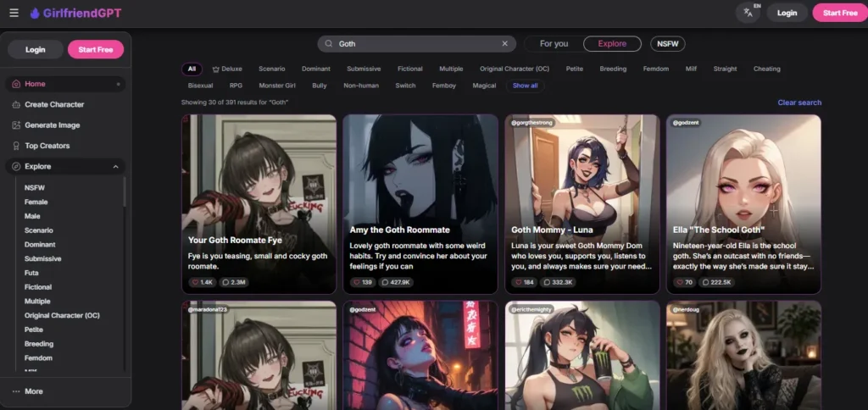Click heart icon on Goth Mommy - Luna
Viewport: 868px width, 410px height.
pos(519,282)
